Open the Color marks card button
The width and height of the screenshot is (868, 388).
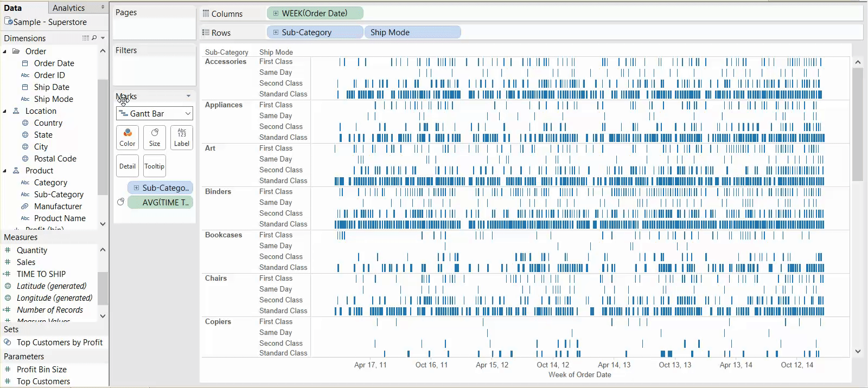point(127,137)
